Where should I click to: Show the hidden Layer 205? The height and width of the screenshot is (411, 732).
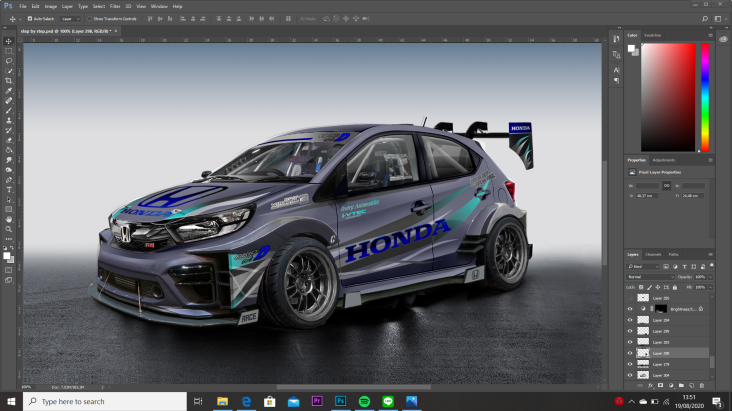click(630, 298)
